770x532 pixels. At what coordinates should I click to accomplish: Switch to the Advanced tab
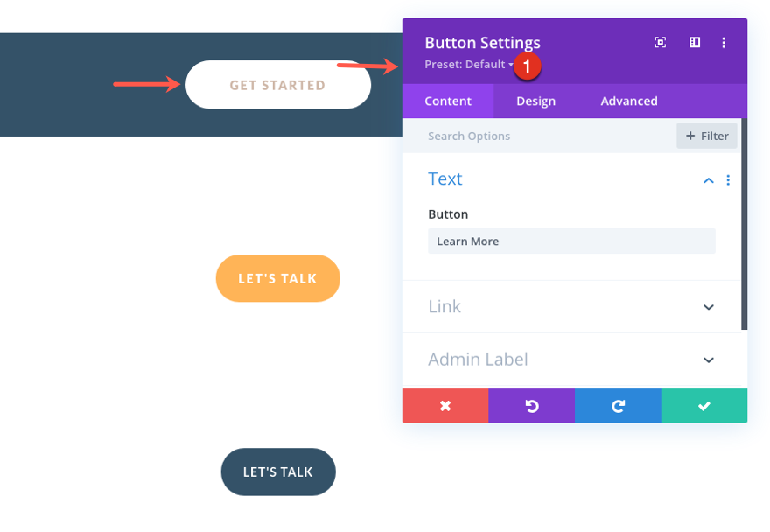click(x=628, y=101)
